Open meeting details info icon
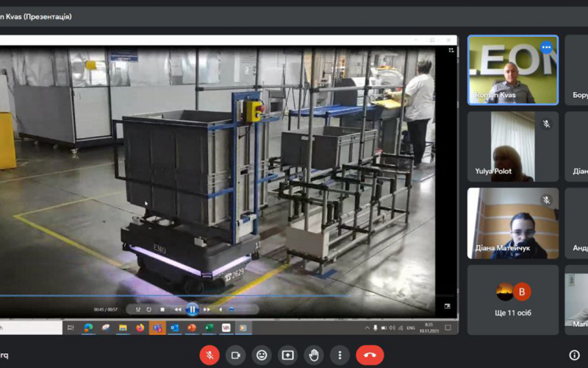 [574, 355]
